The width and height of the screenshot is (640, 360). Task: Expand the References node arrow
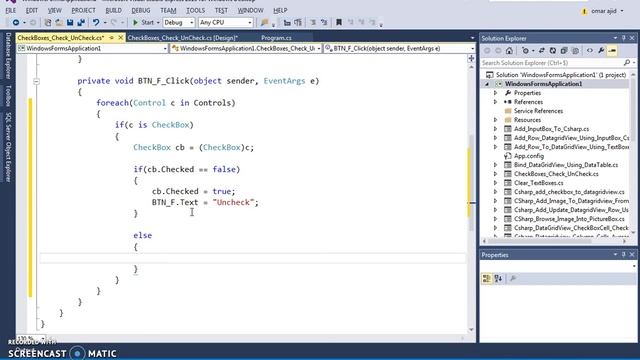click(x=496, y=102)
